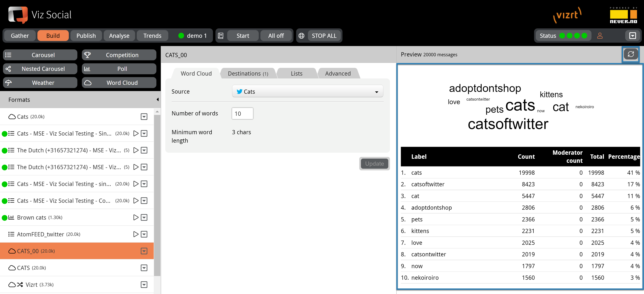Image resolution: width=644 pixels, height=294 pixels.
Task: Click the Weather format icon in sidebar
Action: (x=9, y=82)
